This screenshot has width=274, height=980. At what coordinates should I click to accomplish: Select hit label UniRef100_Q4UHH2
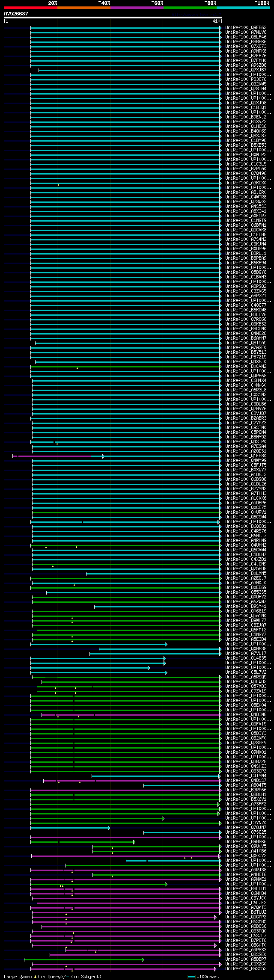(246, 545)
